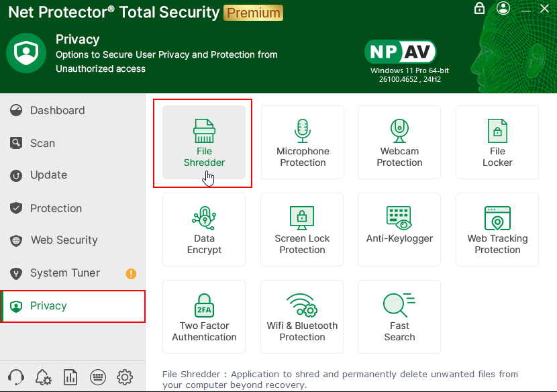Click the padlock icon in title bar

click(x=479, y=9)
